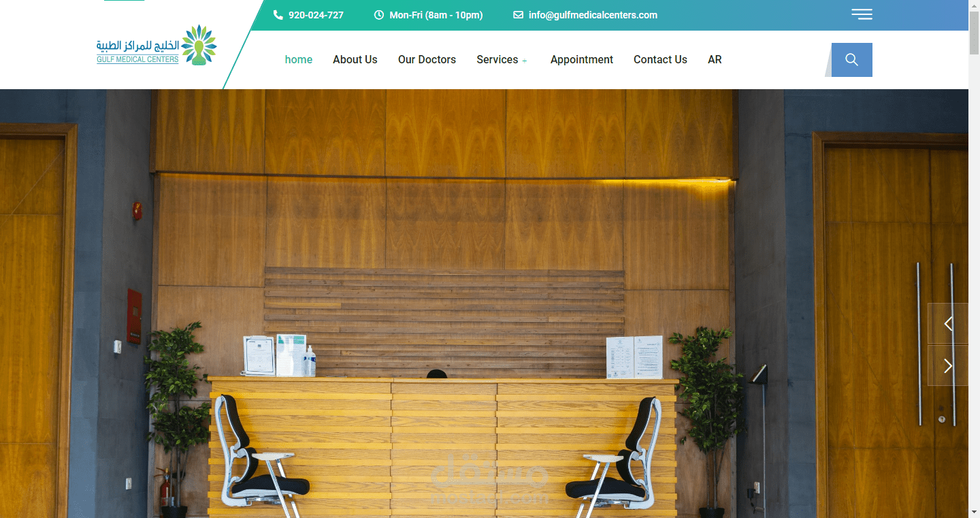Advance to next slide with right arrow
The height and width of the screenshot is (518, 980).
tap(948, 366)
